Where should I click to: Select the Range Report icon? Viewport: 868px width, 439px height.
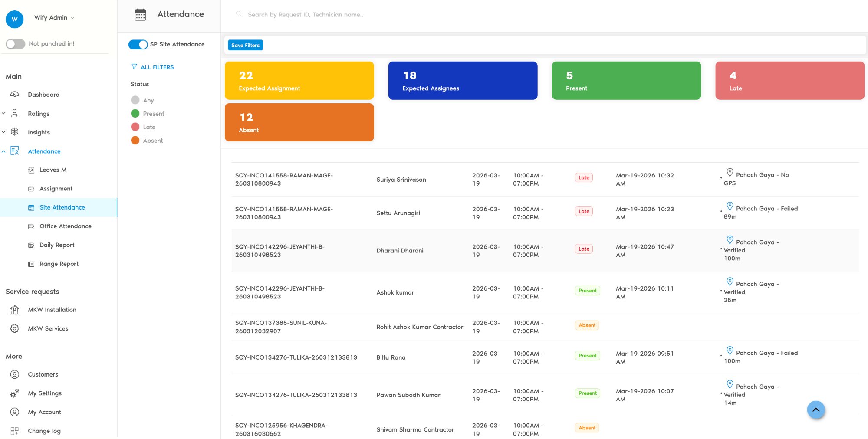click(31, 264)
